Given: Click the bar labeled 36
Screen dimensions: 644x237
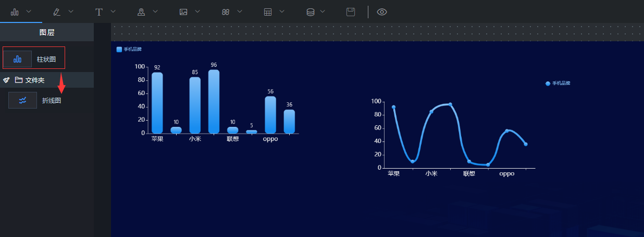Looking at the screenshot, I should click(289, 122).
